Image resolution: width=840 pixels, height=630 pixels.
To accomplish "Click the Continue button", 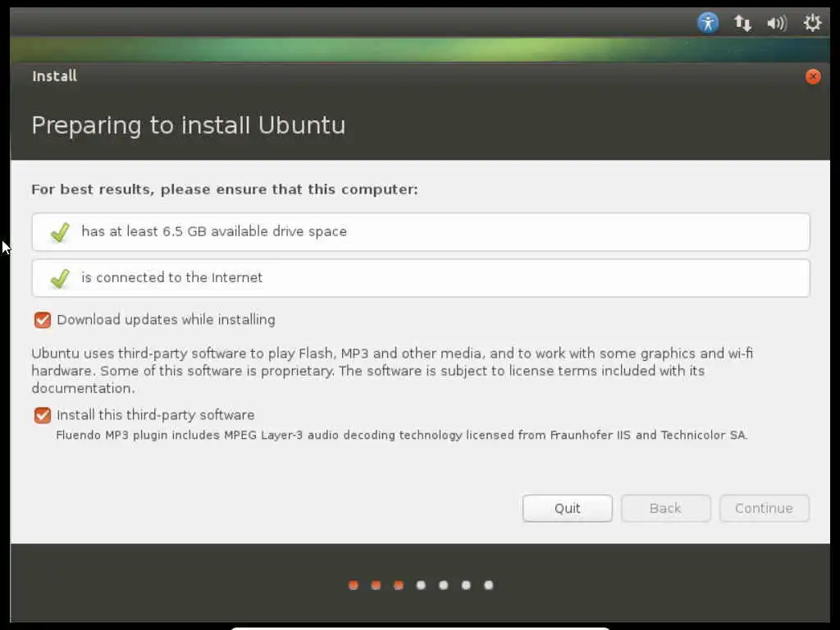I will point(764,508).
